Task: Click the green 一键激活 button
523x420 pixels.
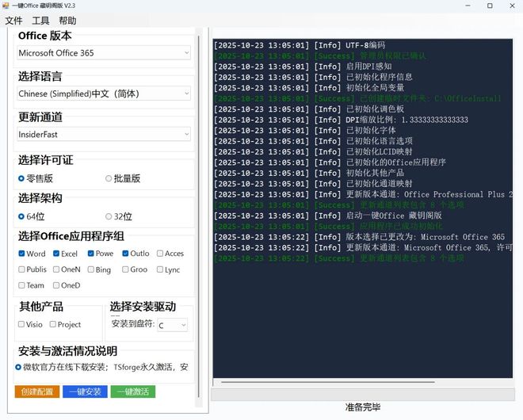Action: click(132, 391)
